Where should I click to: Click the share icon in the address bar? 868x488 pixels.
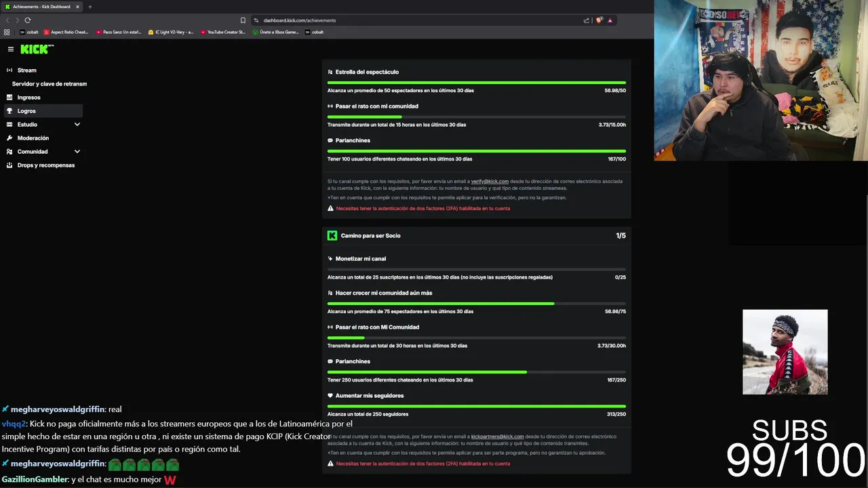pos(587,20)
